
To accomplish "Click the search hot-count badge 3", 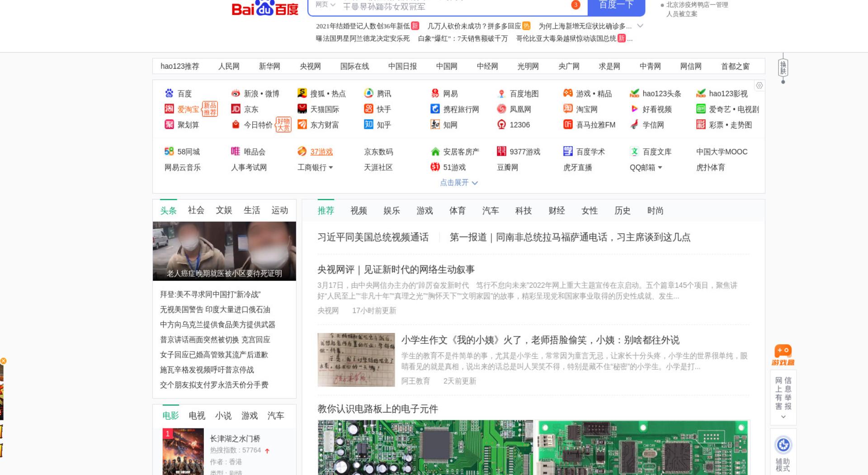I will 576,5.
